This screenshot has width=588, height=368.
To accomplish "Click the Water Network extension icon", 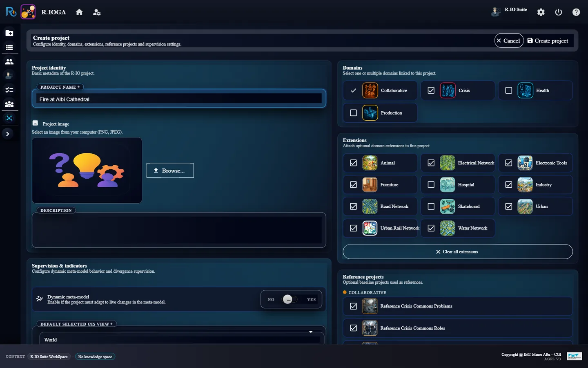I will point(448,228).
